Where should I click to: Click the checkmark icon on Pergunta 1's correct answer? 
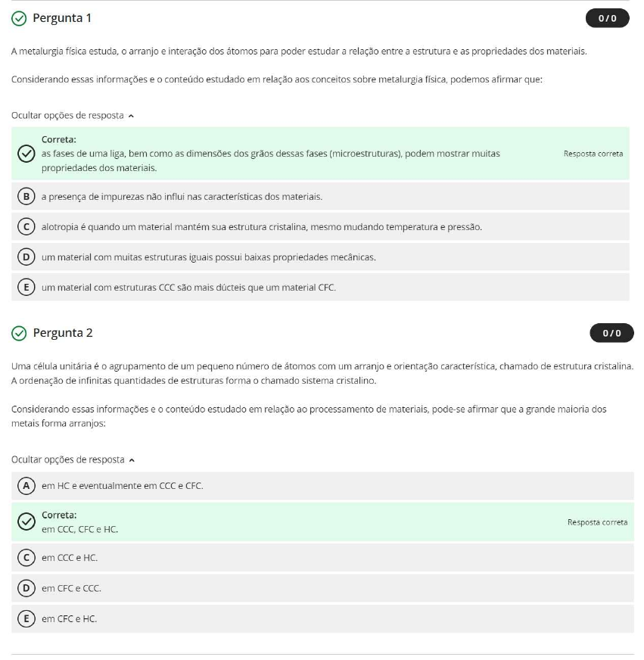point(26,154)
